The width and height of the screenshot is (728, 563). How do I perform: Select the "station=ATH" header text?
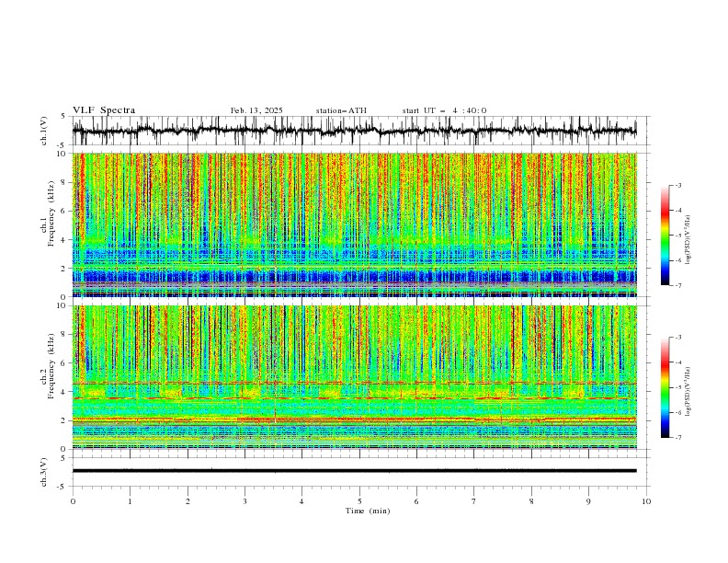[x=341, y=110]
